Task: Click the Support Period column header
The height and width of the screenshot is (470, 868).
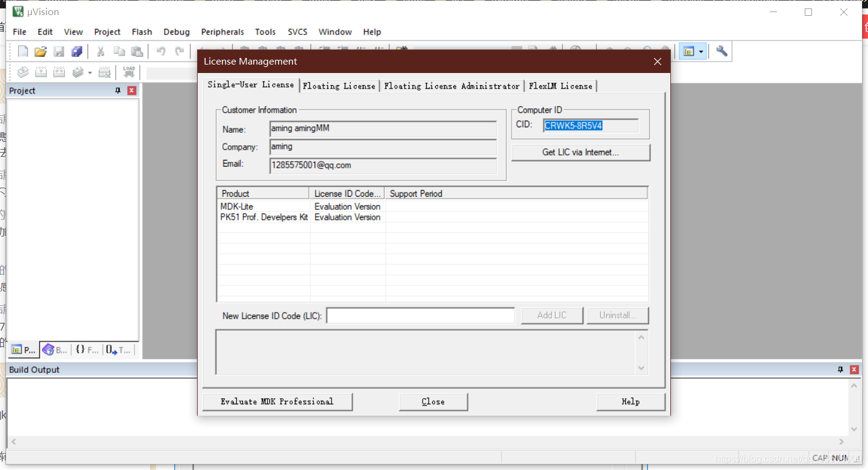Action: (x=516, y=194)
